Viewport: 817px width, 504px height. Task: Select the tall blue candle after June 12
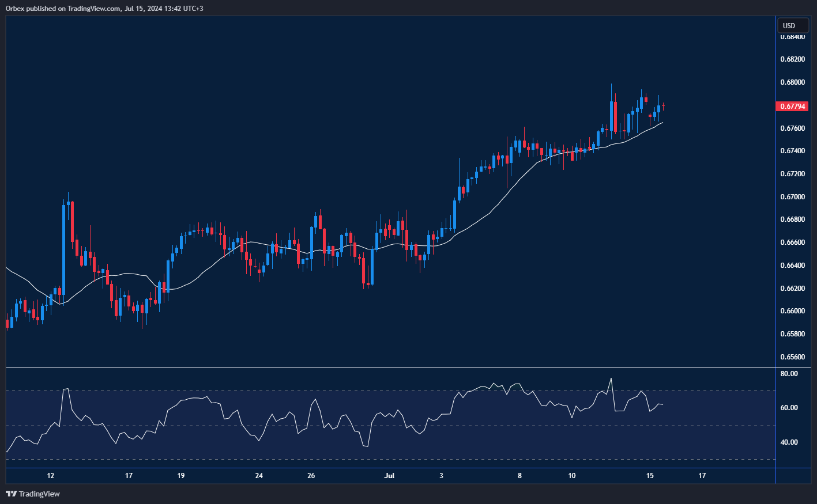pos(63,249)
